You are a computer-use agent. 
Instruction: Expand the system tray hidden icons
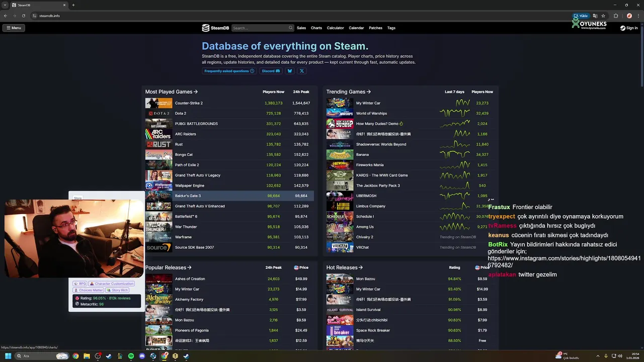[598, 356]
